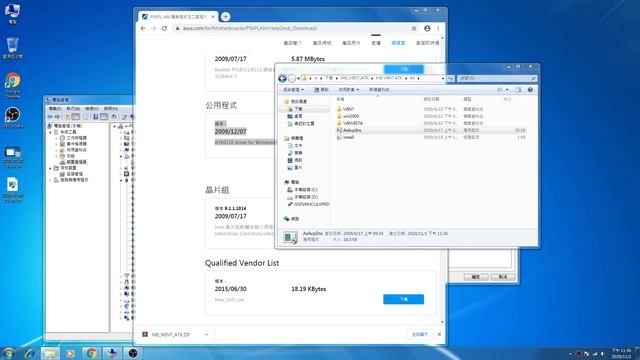Click Computer Management toolbar back arrow
The image size is (640, 360).
coord(50,117)
